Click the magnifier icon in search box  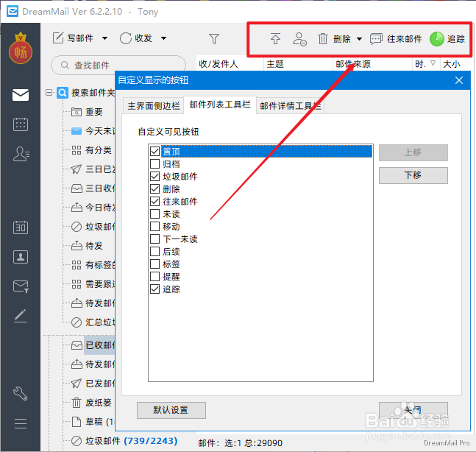tap(65, 65)
